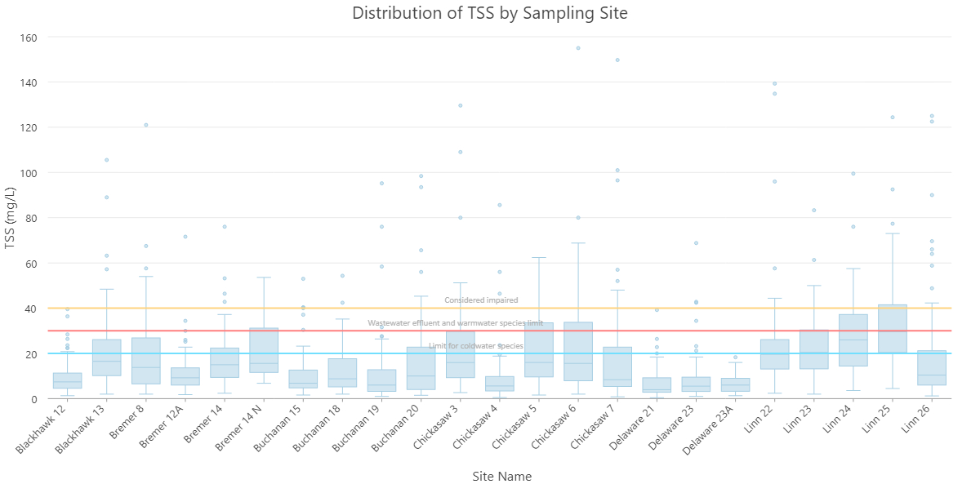The width and height of the screenshot is (980, 484).
Task: Select the highest Chickasaw 7 outlier point
Action: coord(617,60)
